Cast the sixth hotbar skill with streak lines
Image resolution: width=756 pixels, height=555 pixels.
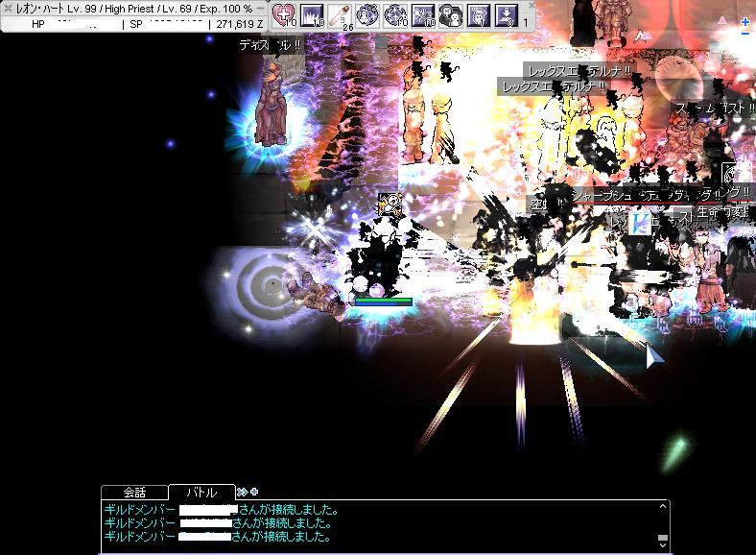tap(423, 15)
